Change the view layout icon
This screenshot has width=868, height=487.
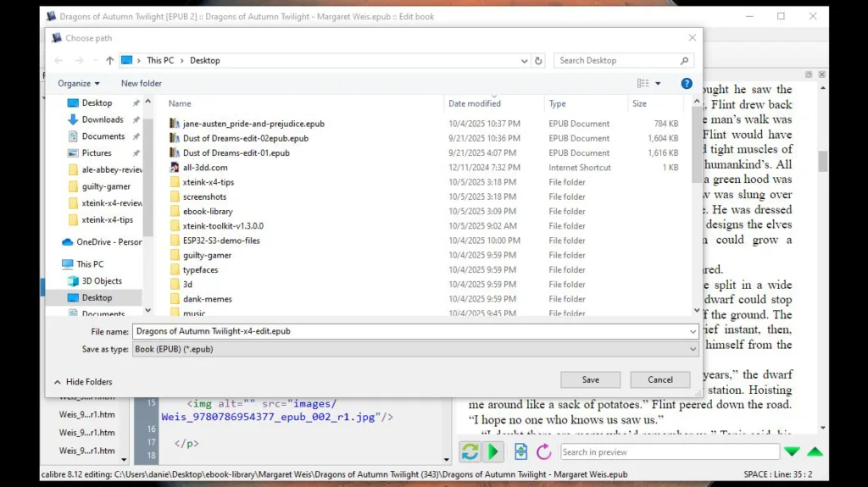coord(643,83)
